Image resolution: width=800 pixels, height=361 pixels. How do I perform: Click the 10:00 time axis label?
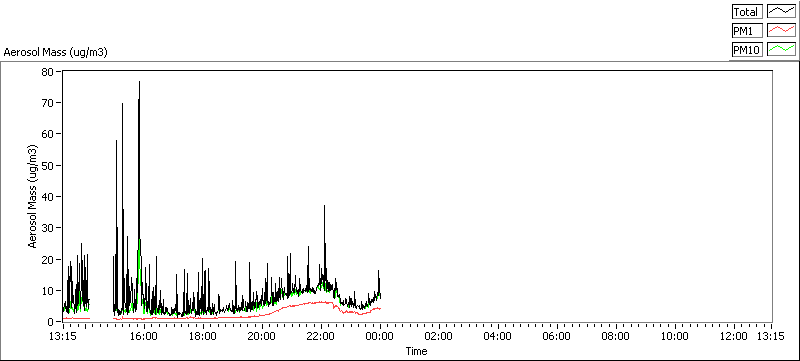[674, 337]
